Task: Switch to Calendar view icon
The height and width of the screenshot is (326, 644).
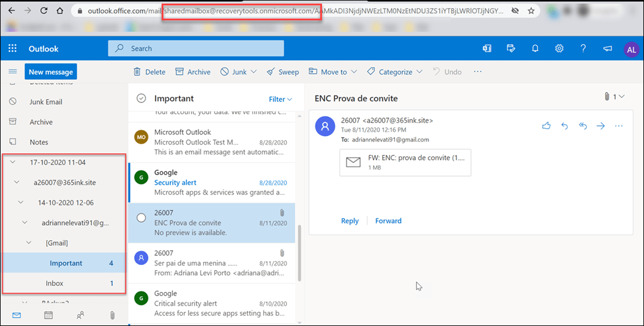Action: tap(48, 315)
